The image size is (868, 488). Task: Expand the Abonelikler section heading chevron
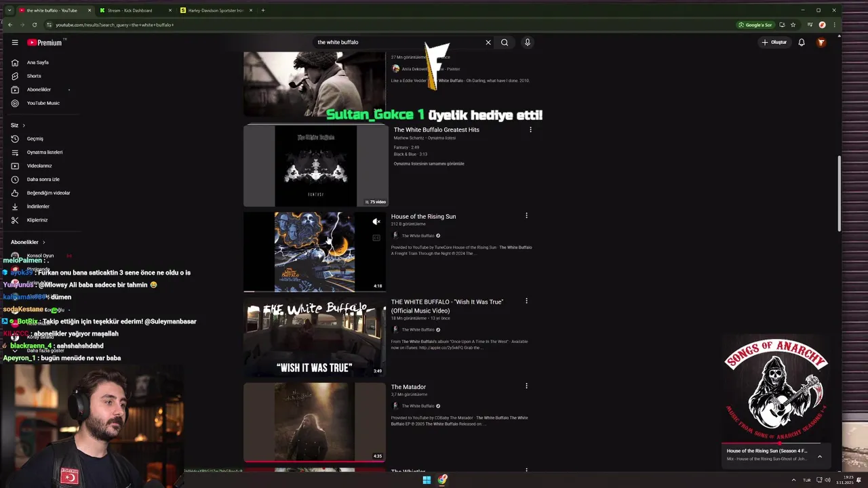44,242
